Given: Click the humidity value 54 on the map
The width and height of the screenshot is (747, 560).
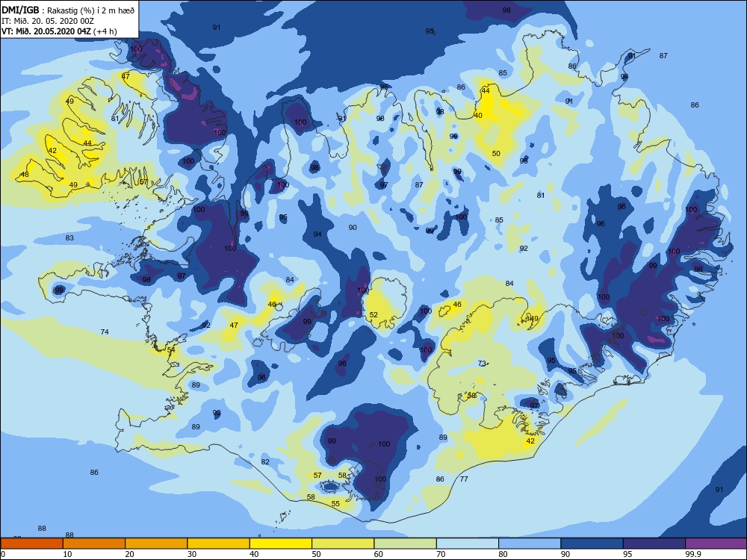Looking at the screenshot, I should point(171,349).
